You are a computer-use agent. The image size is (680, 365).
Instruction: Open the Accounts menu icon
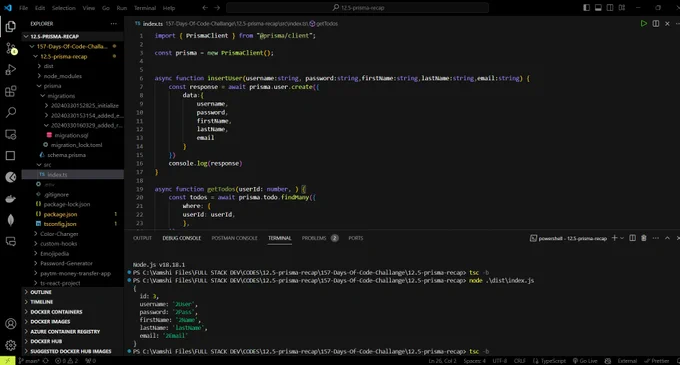(11, 324)
